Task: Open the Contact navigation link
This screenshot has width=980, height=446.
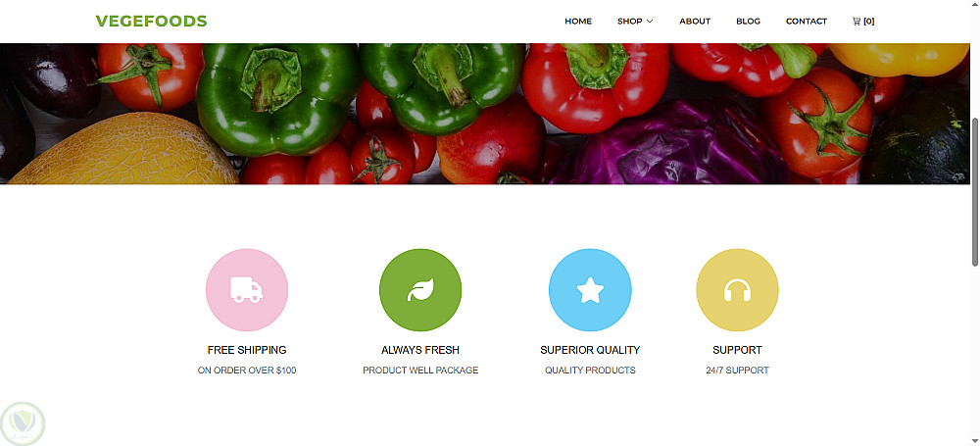Action: pos(807,22)
